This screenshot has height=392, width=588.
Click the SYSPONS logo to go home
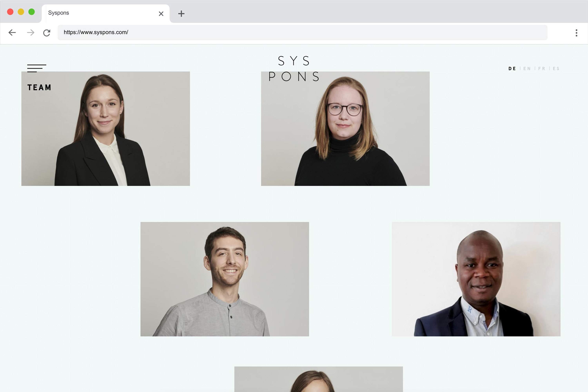(x=294, y=68)
